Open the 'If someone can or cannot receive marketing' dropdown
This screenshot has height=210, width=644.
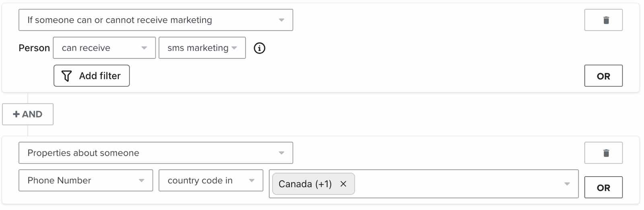pyautogui.click(x=155, y=20)
